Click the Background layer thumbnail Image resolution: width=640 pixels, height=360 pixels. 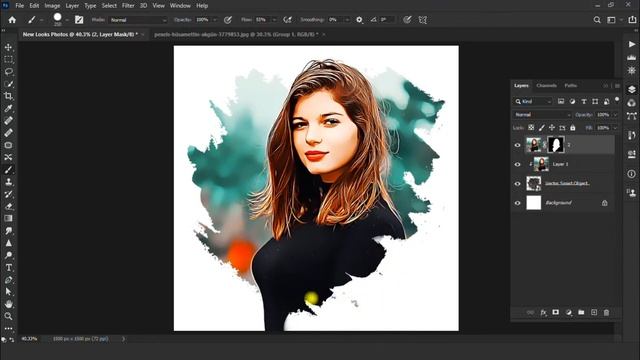click(533, 203)
